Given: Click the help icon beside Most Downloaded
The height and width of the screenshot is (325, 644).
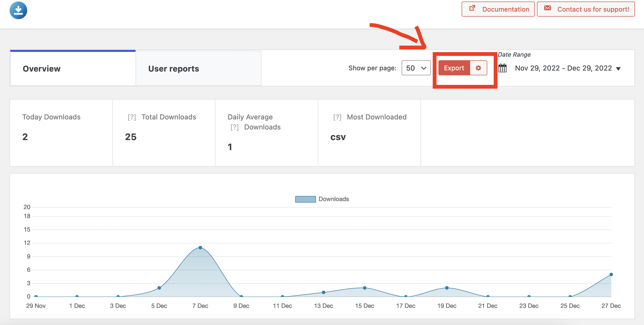Looking at the screenshot, I should [x=337, y=117].
